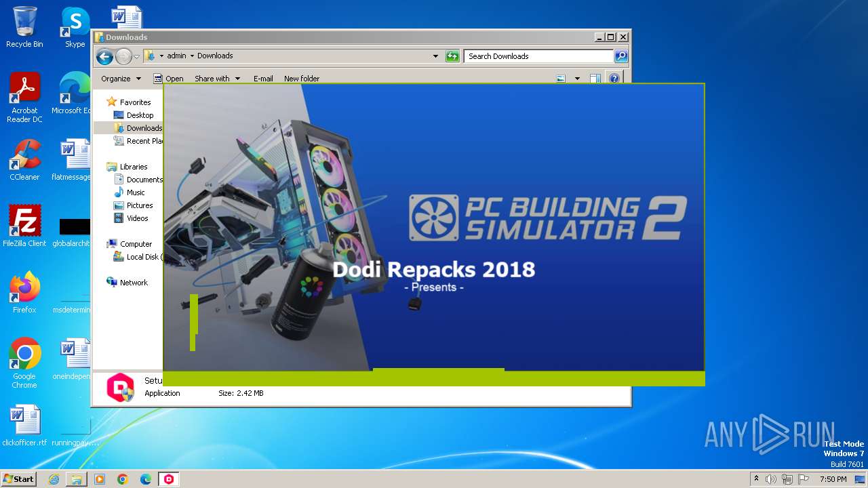
Task: Show hidden system tray icons
Action: (x=756, y=479)
